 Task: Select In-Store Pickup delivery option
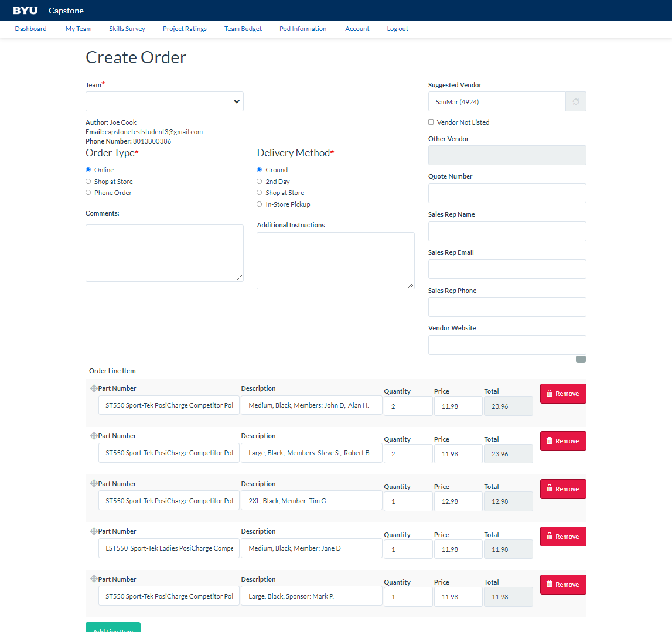[260, 204]
